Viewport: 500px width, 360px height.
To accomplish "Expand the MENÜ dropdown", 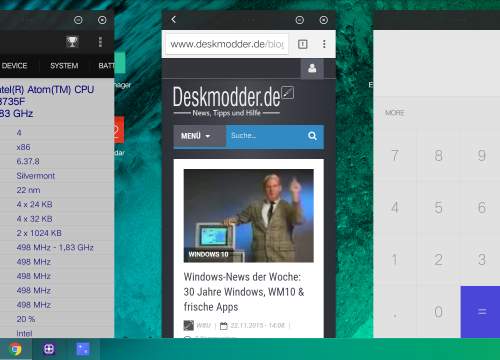I will point(200,136).
